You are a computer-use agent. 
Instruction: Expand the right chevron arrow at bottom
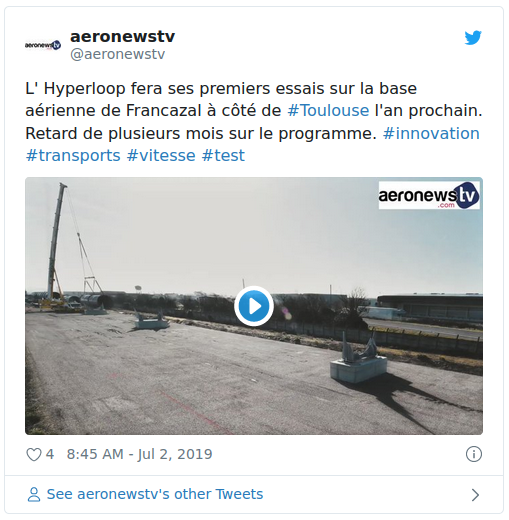pos(475,495)
